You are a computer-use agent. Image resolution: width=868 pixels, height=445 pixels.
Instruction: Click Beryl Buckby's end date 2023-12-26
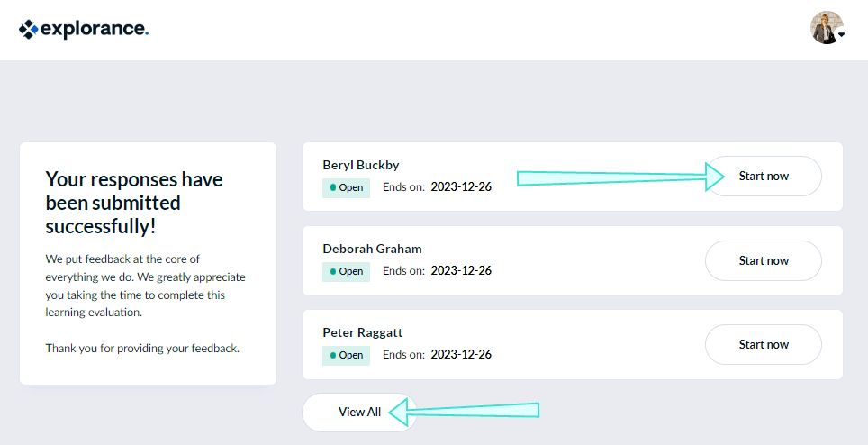click(461, 187)
